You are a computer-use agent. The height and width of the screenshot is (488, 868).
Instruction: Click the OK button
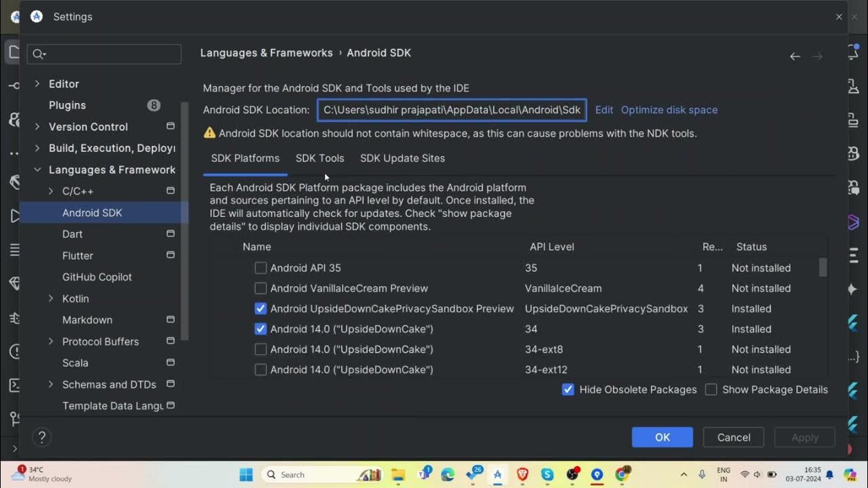coord(662,437)
